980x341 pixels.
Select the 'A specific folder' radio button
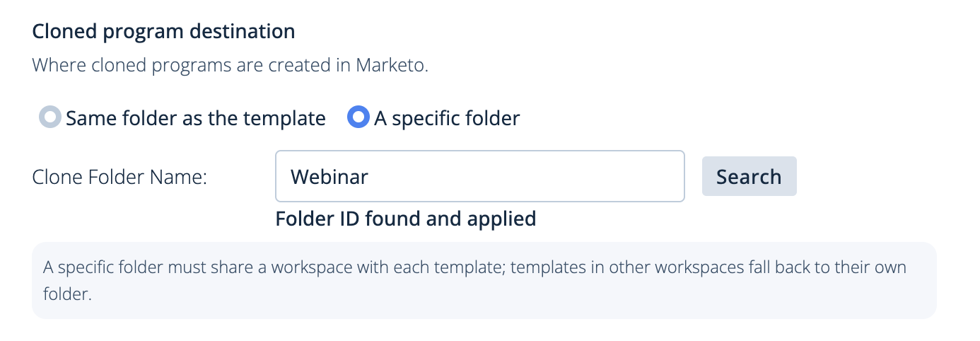point(358,117)
